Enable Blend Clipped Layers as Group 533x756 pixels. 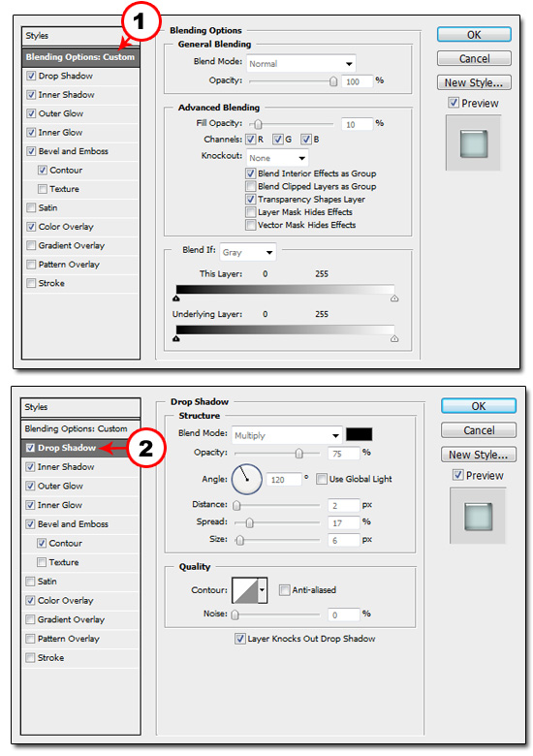pos(251,186)
